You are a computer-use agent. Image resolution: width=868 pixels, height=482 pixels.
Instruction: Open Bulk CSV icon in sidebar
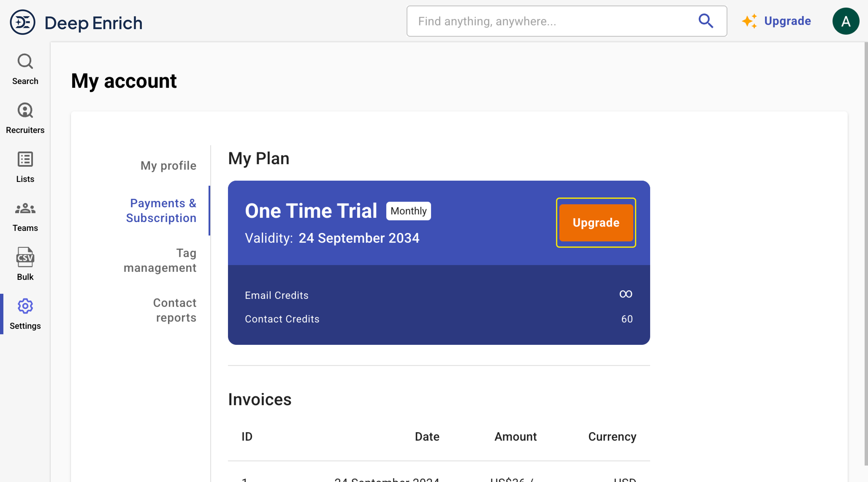point(25,258)
